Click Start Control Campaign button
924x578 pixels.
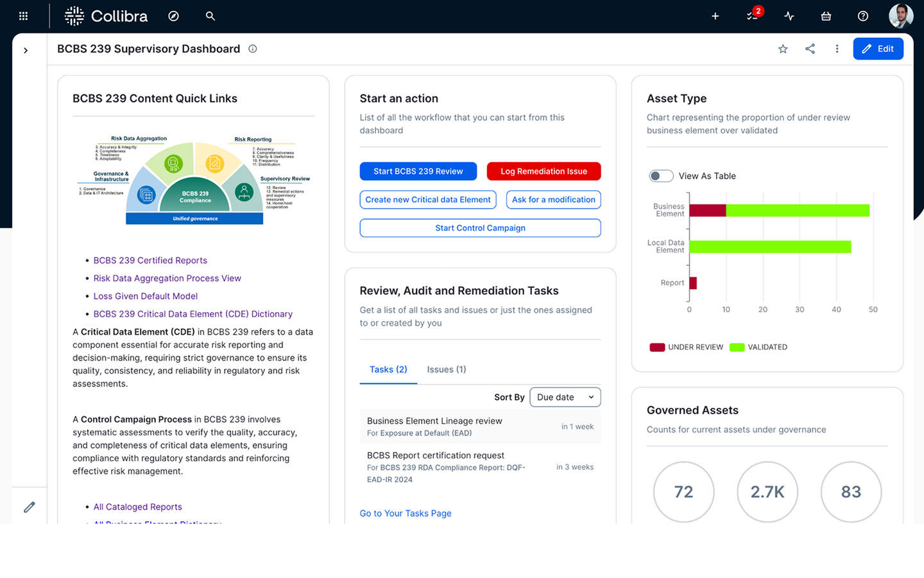[481, 228]
